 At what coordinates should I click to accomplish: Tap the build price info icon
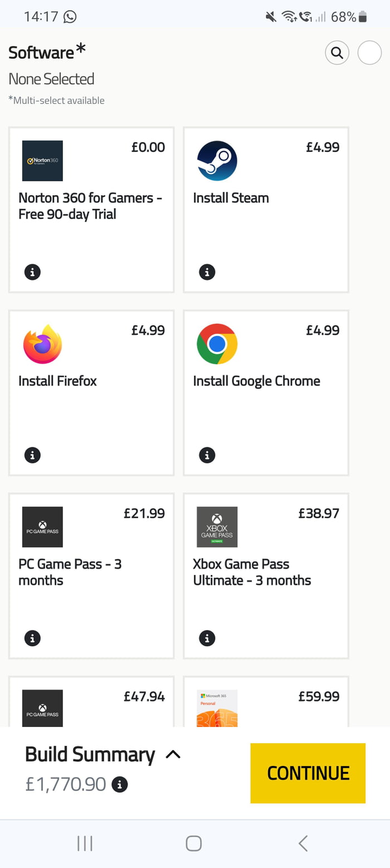[x=120, y=785]
